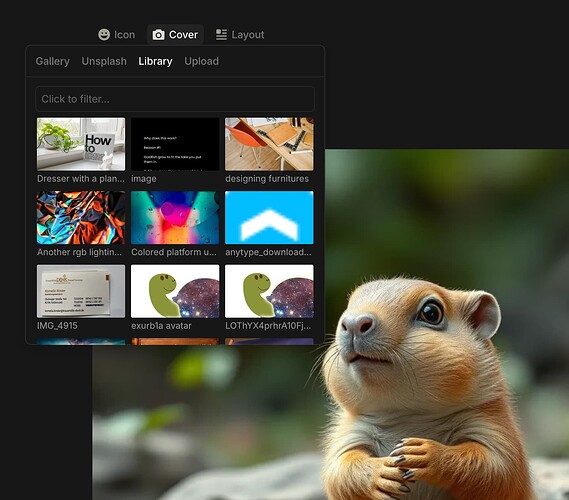Click the smiley Icon button
Viewport: 569px width, 500px height.
pos(104,34)
